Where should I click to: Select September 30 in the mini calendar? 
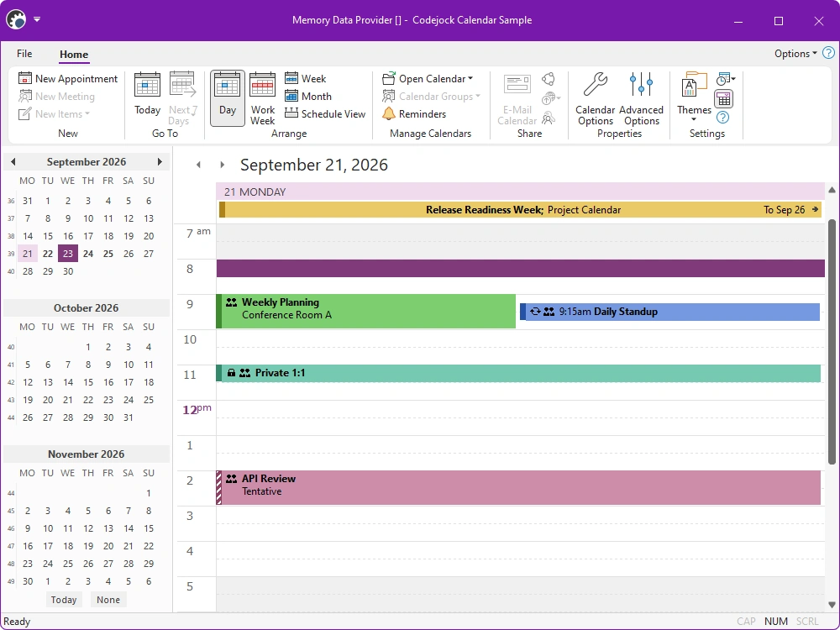68,271
